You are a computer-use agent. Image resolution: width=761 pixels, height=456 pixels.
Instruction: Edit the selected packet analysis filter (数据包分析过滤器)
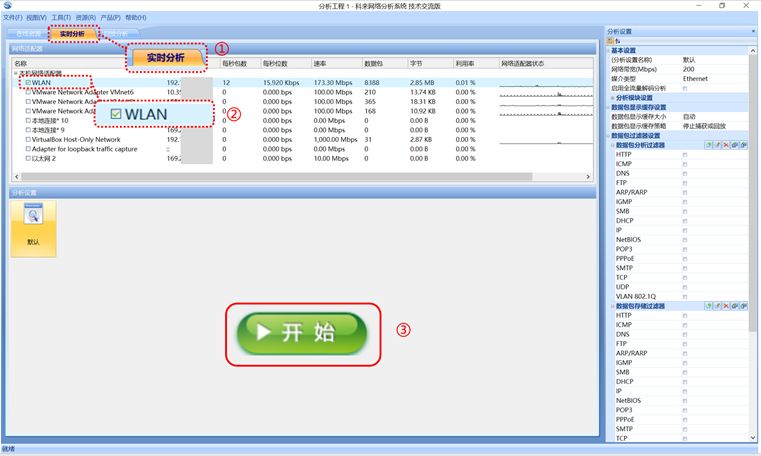[717, 145]
